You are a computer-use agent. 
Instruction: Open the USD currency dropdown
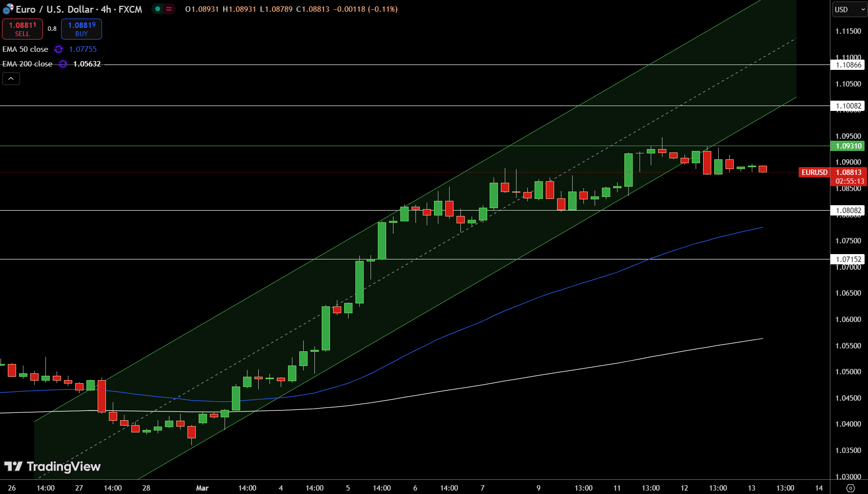[849, 9]
